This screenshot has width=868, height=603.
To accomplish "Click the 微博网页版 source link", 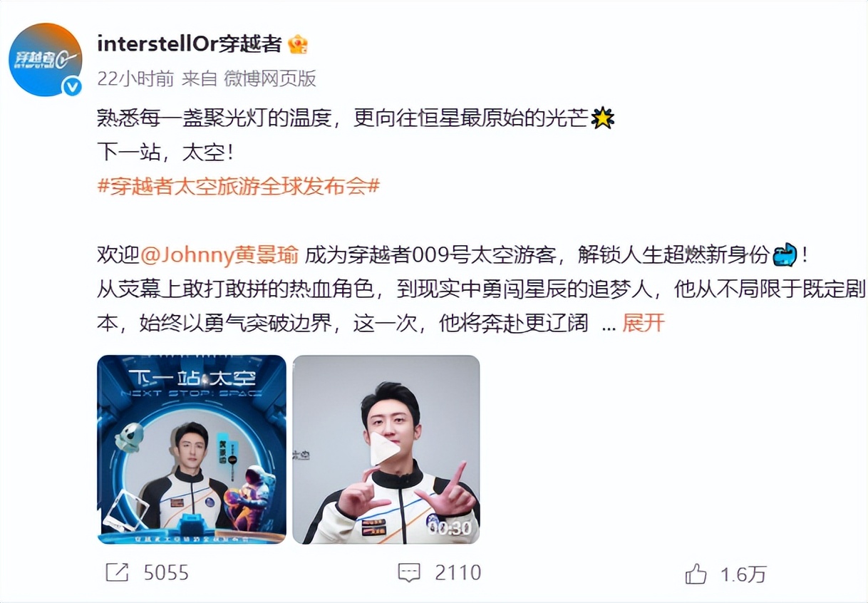I will tap(270, 78).
